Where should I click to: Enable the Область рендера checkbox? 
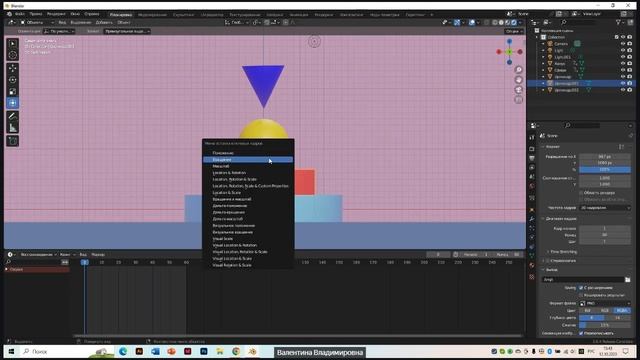click(x=581, y=193)
